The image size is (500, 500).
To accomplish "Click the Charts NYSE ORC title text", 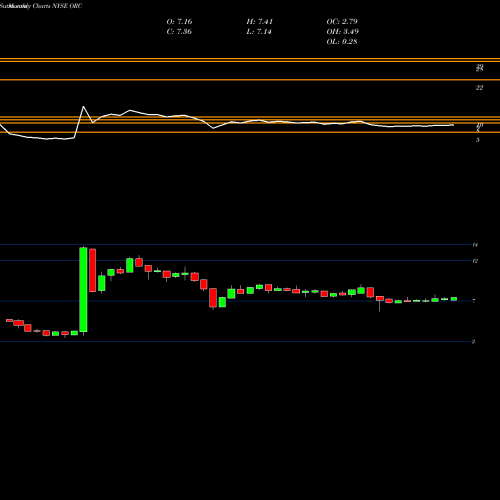I will [x=57, y=6].
